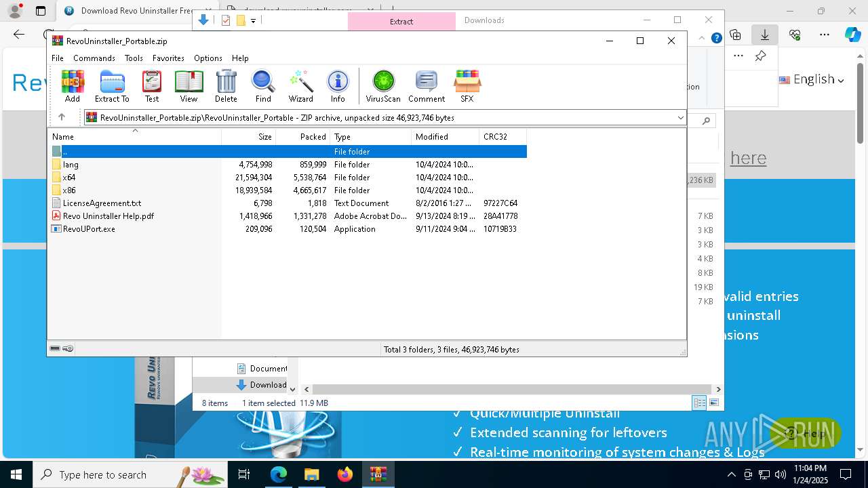Click the Copilot icon in Edge

(852, 34)
